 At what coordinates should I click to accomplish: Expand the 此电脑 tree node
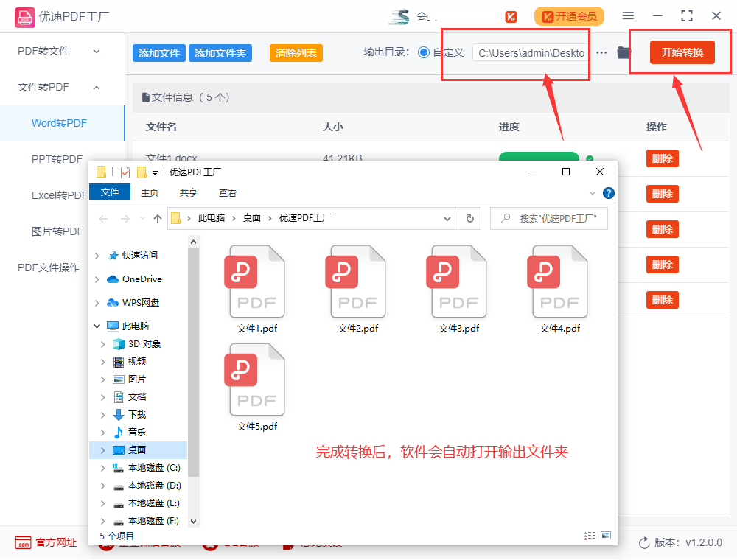[97, 326]
